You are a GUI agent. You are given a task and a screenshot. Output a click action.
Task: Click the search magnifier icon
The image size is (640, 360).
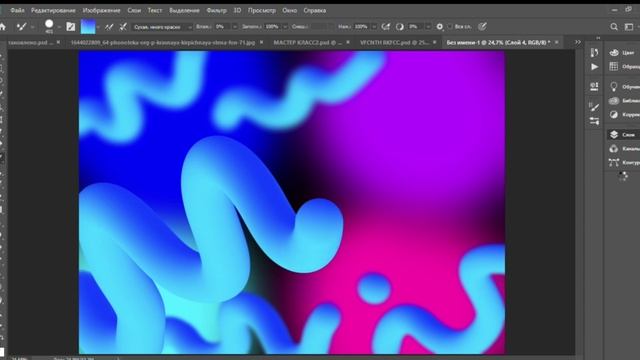coord(614,27)
